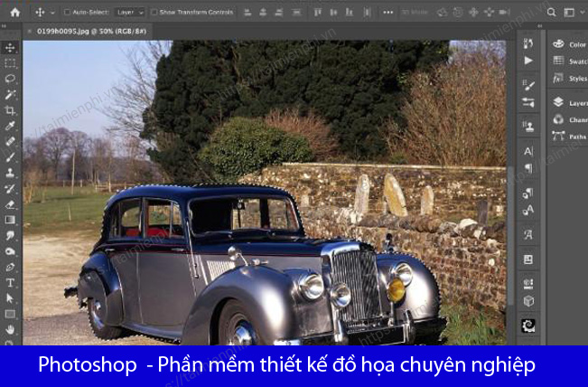Viewport: 588px width, 387px height.
Task: Select the Smudge tool
Action: 10,235
